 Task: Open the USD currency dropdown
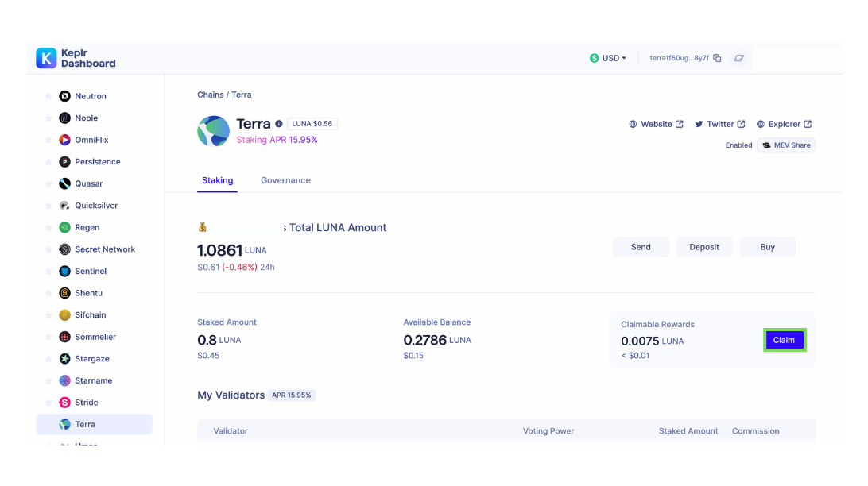click(x=608, y=58)
